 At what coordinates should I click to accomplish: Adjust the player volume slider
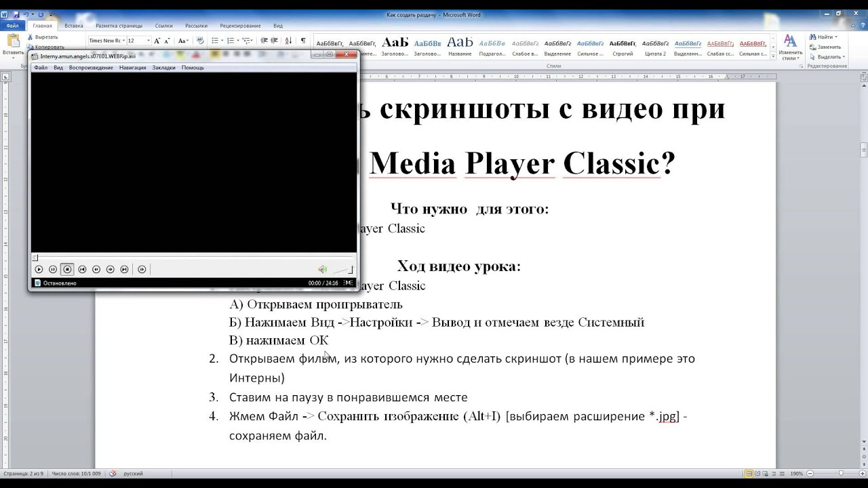click(x=343, y=270)
